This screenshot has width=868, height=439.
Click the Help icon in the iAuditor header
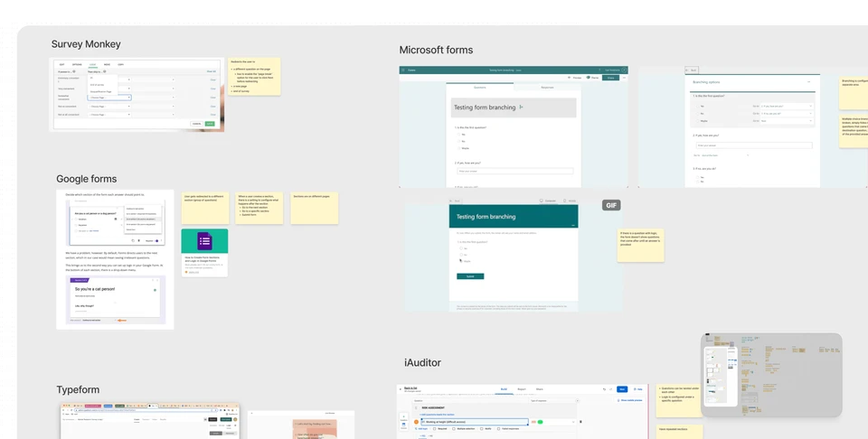pos(635,389)
